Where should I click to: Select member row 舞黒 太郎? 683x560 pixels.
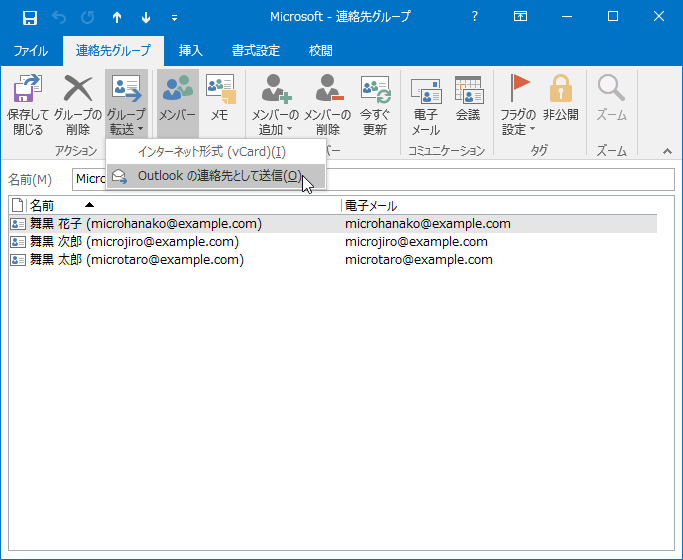click(333, 260)
